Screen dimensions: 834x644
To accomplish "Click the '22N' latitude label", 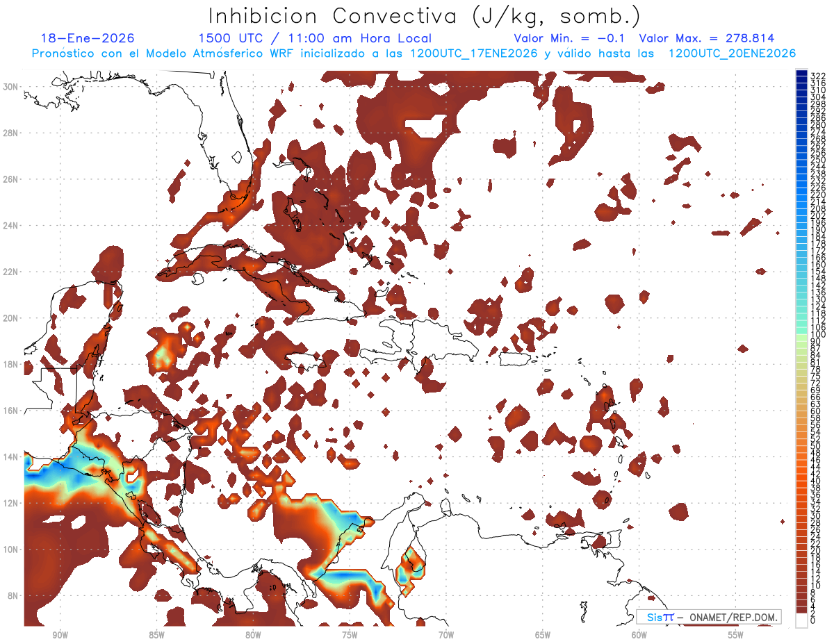I will 11,272.
